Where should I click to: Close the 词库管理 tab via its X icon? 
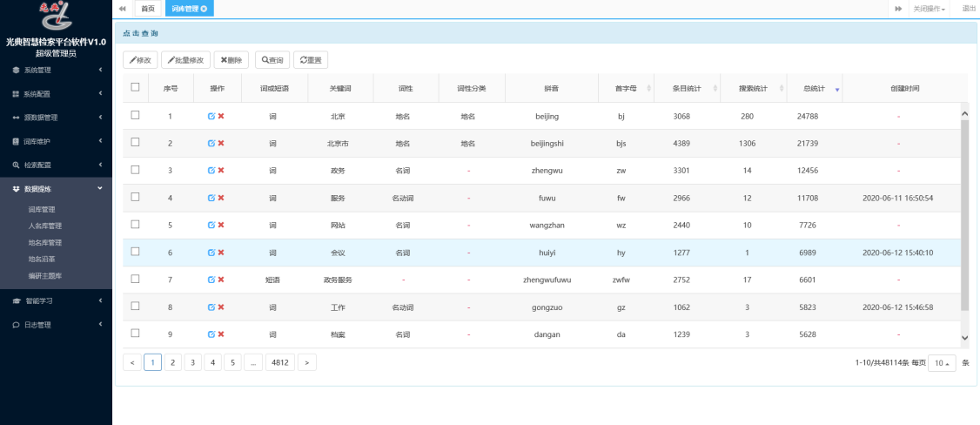204,9
